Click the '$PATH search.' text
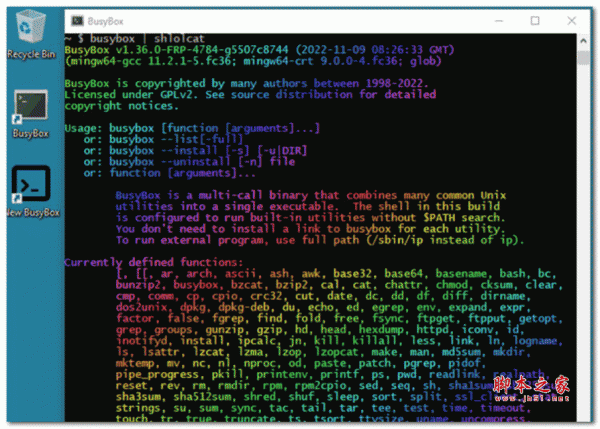Image resolution: width=600 pixels, height=429 pixels. (464, 218)
